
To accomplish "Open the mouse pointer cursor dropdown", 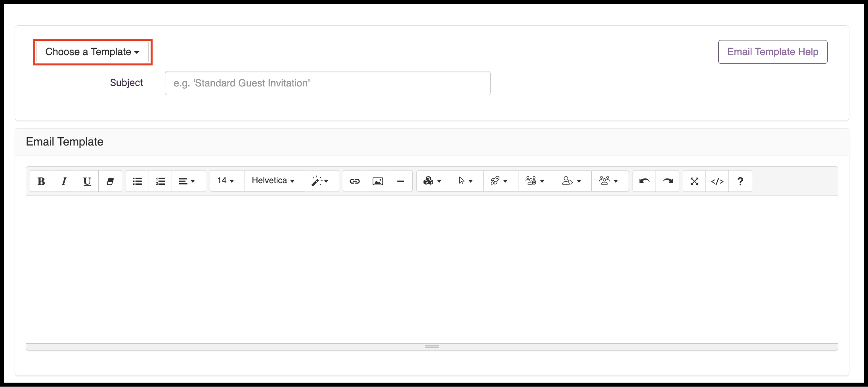I will tap(468, 181).
